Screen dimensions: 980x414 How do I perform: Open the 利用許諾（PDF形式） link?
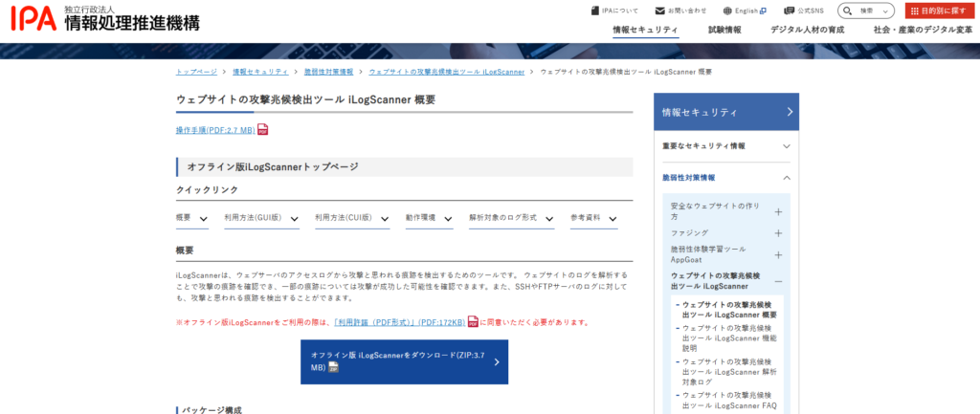(x=399, y=323)
